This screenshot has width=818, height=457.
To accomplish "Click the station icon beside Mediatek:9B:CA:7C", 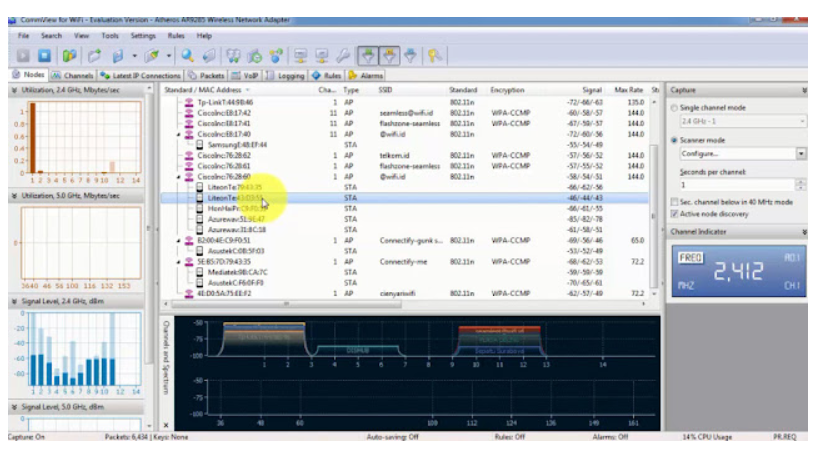I will point(200,272).
